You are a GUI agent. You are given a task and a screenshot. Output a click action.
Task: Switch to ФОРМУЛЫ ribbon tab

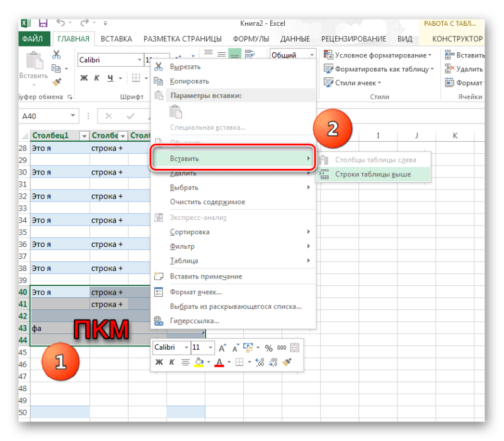pos(251,39)
